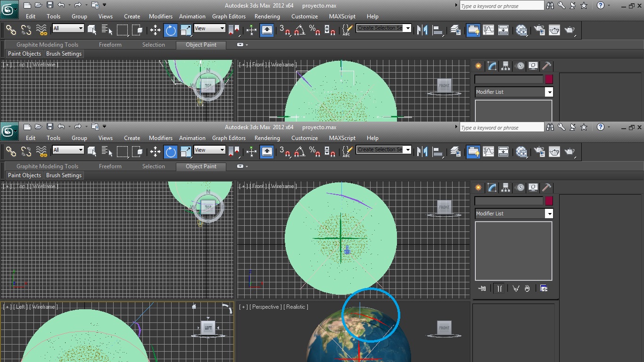Open Display panel tab in lower window
The image size is (644, 362).
(533, 188)
